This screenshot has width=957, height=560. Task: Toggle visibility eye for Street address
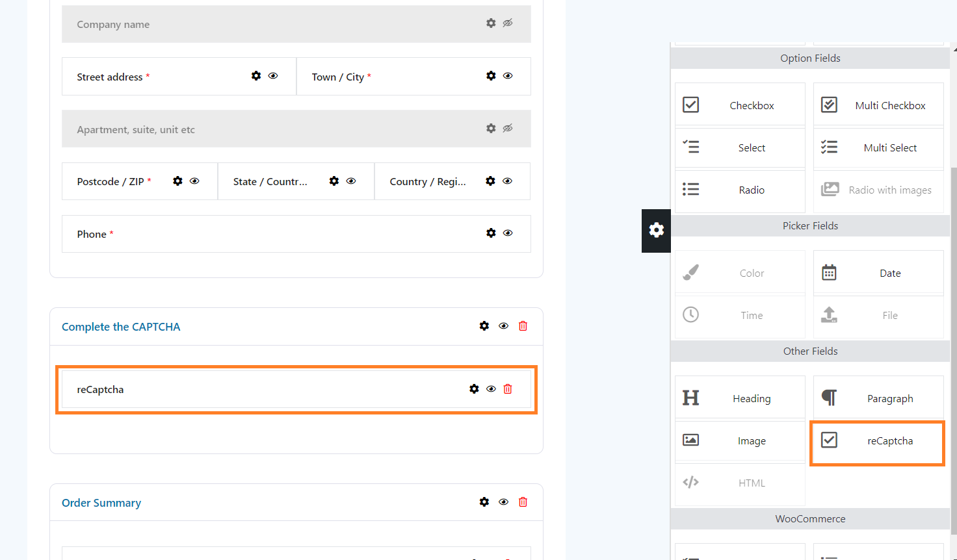[273, 76]
